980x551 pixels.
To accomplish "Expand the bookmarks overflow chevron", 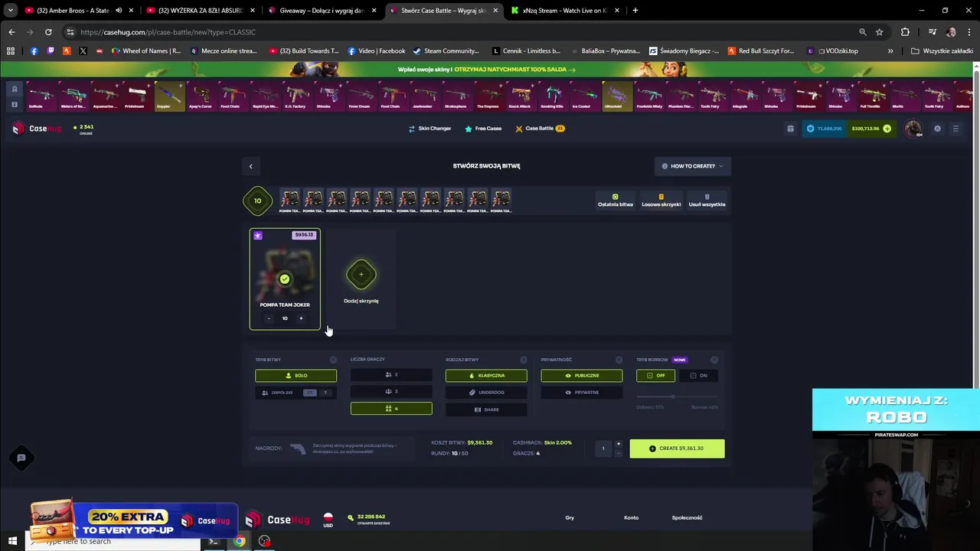I will (890, 51).
